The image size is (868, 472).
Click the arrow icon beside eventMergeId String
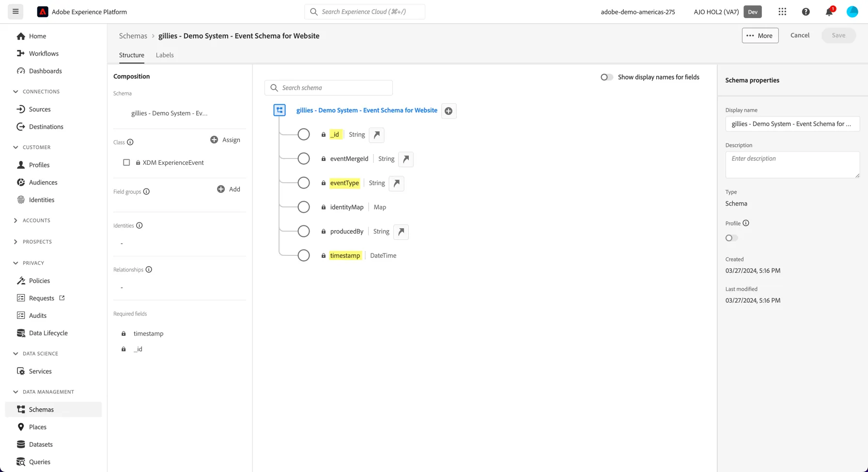pyautogui.click(x=406, y=159)
